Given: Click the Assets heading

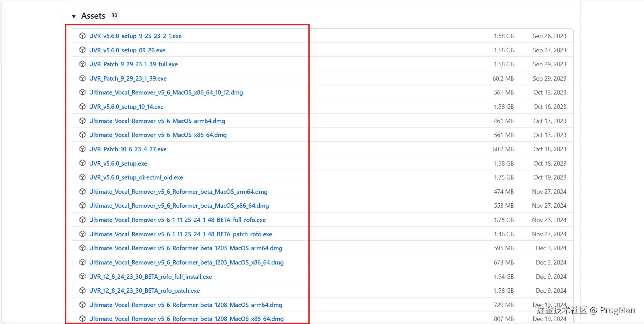Looking at the screenshot, I should click(x=93, y=16).
